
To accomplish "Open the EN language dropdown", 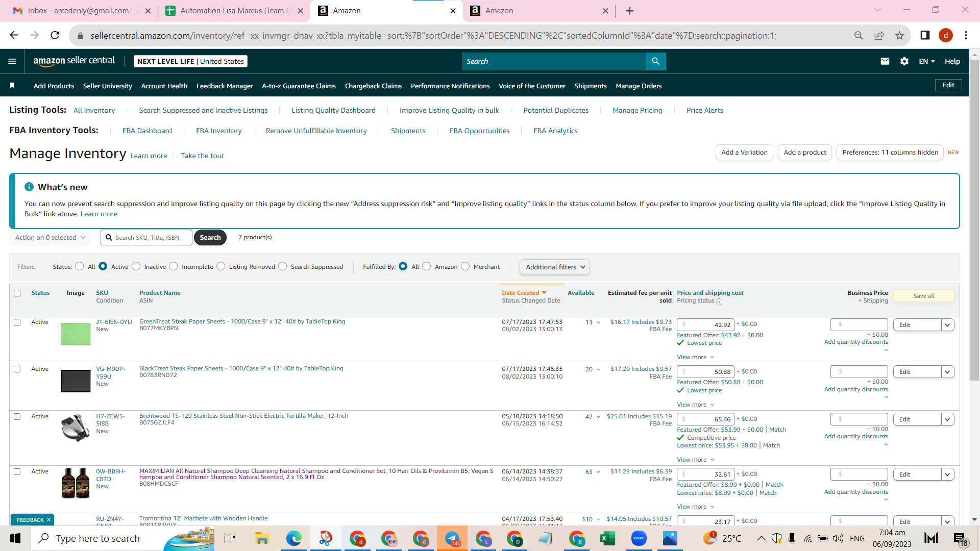I will click(927, 61).
